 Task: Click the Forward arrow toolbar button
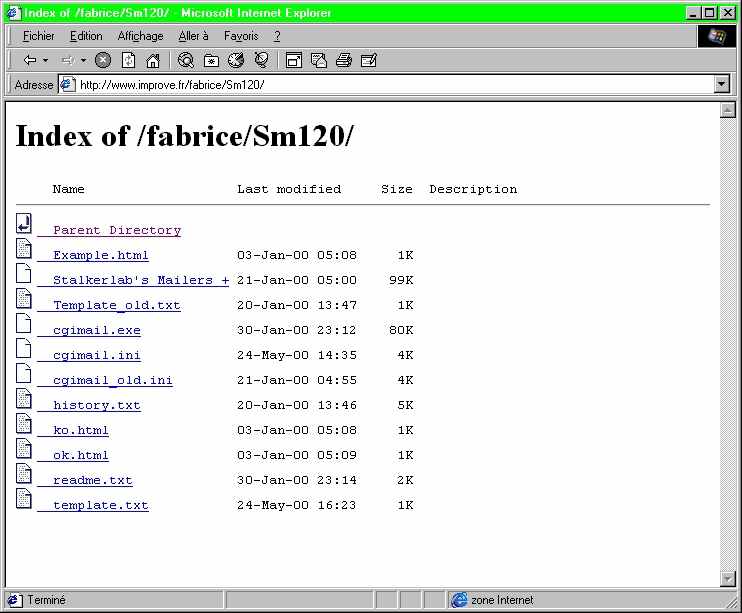pyautogui.click(x=68, y=60)
